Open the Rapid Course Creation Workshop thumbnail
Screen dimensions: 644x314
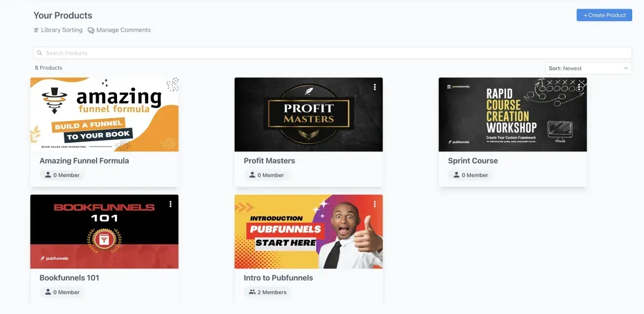[513, 114]
